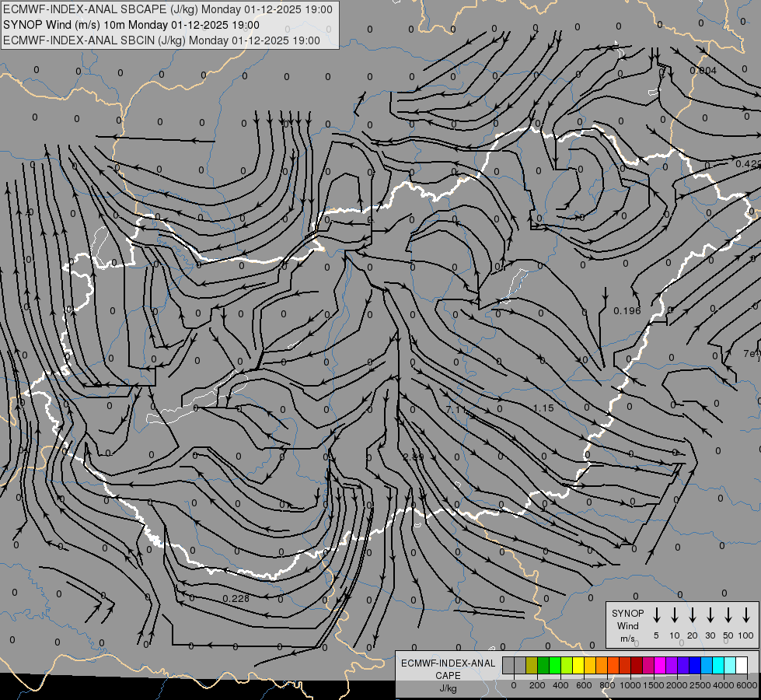Click the 1000 tick label on CAPE scale
The width and height of the screenshot is (761, 700).
630,685
